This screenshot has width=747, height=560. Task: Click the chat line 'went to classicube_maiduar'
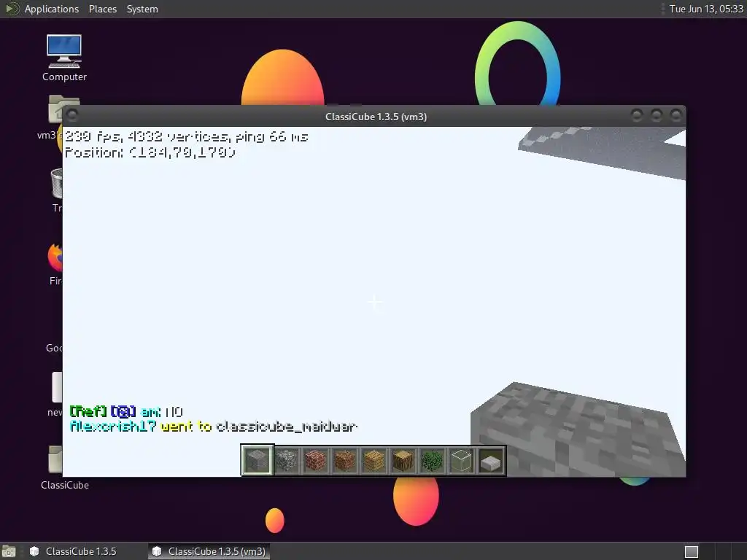pos(213,426)
